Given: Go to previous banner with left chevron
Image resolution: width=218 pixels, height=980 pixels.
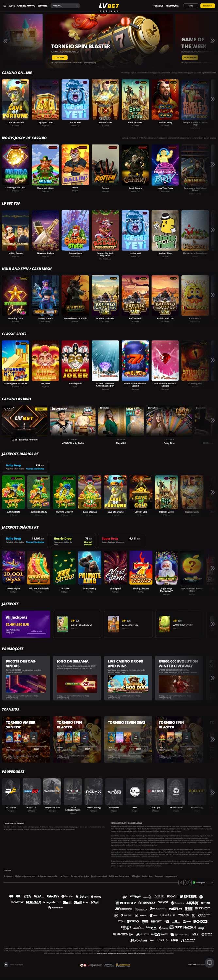Looking at the screenshot, I should pos(5,41).
